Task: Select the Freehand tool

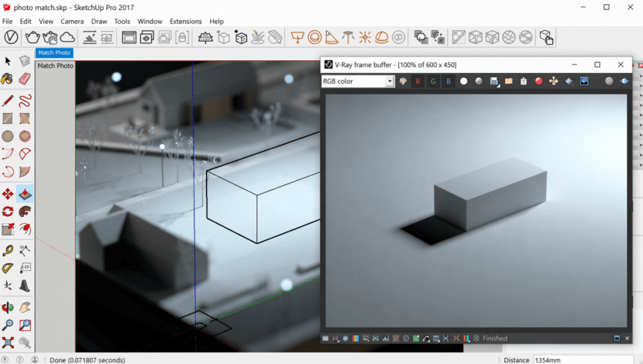Action: pos(25,101)
